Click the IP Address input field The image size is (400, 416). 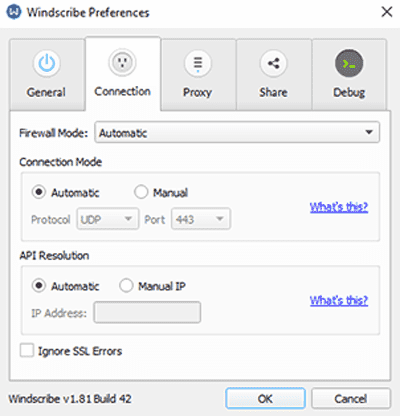(147, 312)
